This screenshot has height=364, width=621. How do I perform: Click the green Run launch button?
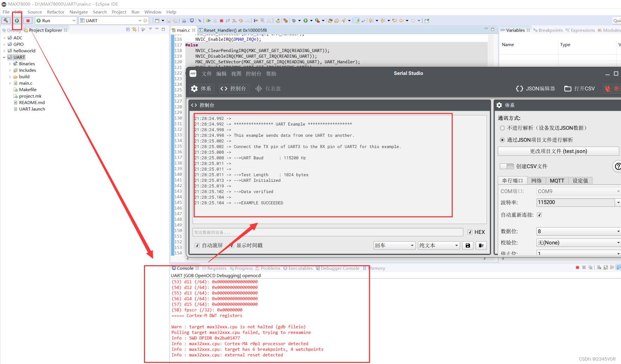coord(17,21)
